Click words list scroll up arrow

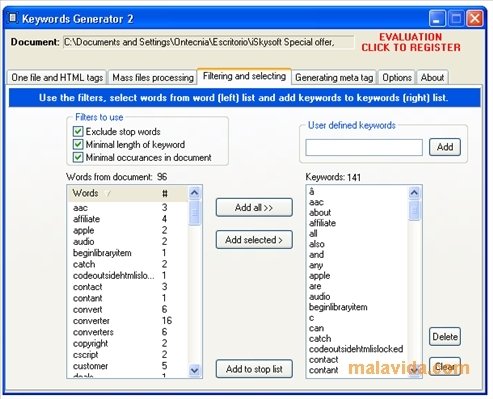point(194,193)
